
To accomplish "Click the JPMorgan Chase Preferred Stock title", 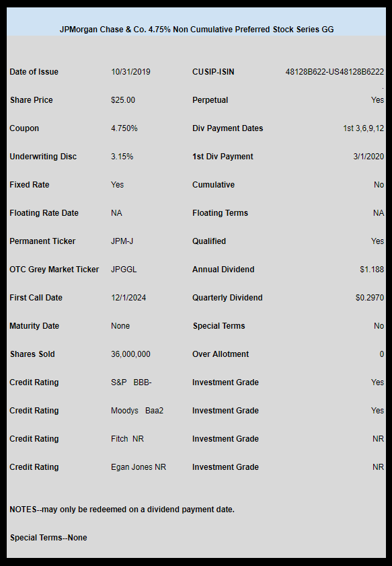I will 196,30.
